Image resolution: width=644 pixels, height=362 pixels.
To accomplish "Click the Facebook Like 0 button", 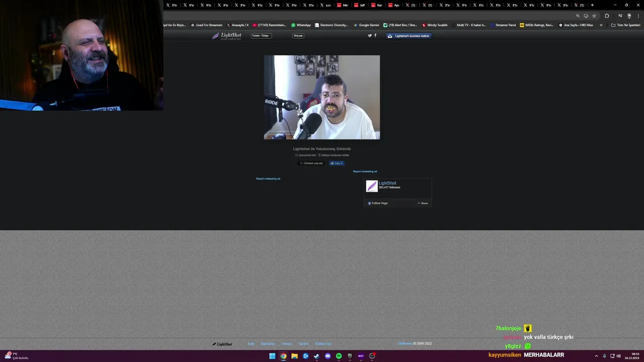I will (337, 163).
